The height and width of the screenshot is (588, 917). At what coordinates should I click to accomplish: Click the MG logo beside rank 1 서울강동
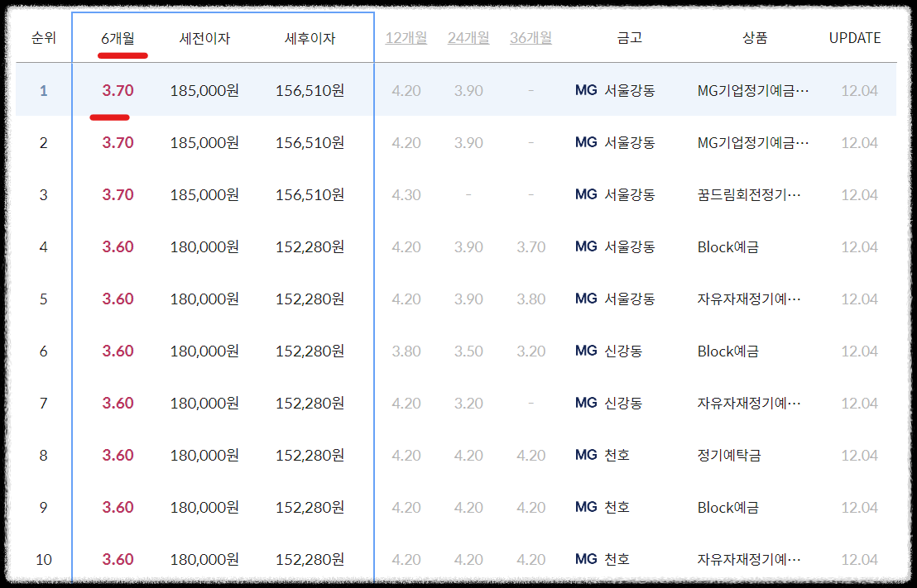[586, 90]
